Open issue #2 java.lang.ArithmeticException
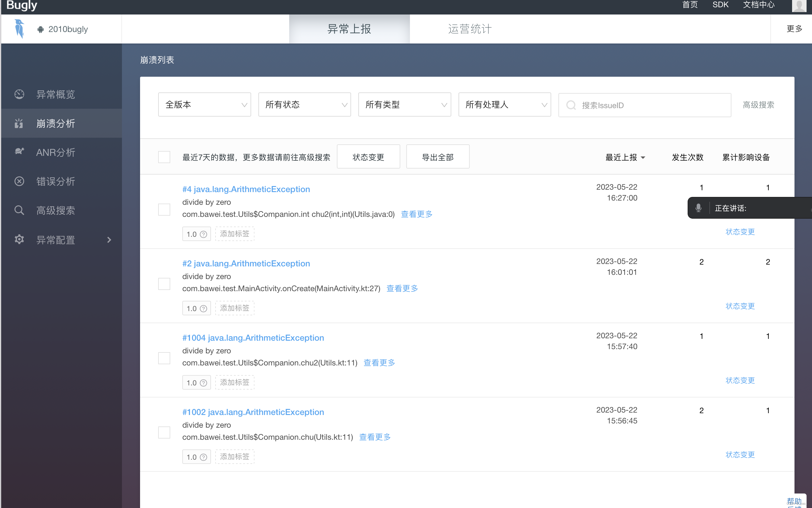Screen dimensions: 812x508 [x=246, y=263]
